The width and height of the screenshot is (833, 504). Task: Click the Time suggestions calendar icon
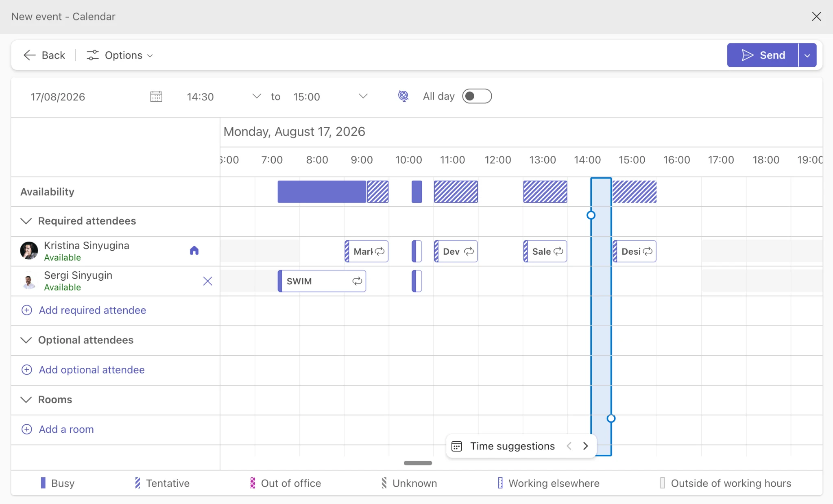pyautogui.click(x=457, y=446)
